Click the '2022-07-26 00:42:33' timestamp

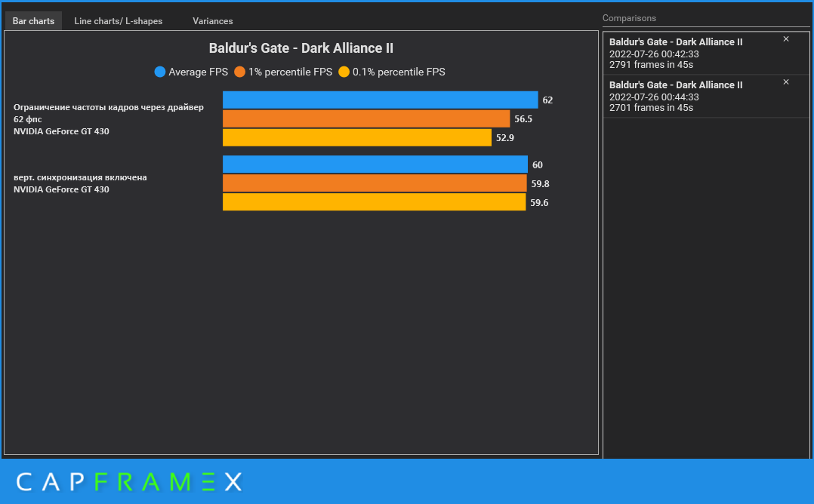coord(654,54)
